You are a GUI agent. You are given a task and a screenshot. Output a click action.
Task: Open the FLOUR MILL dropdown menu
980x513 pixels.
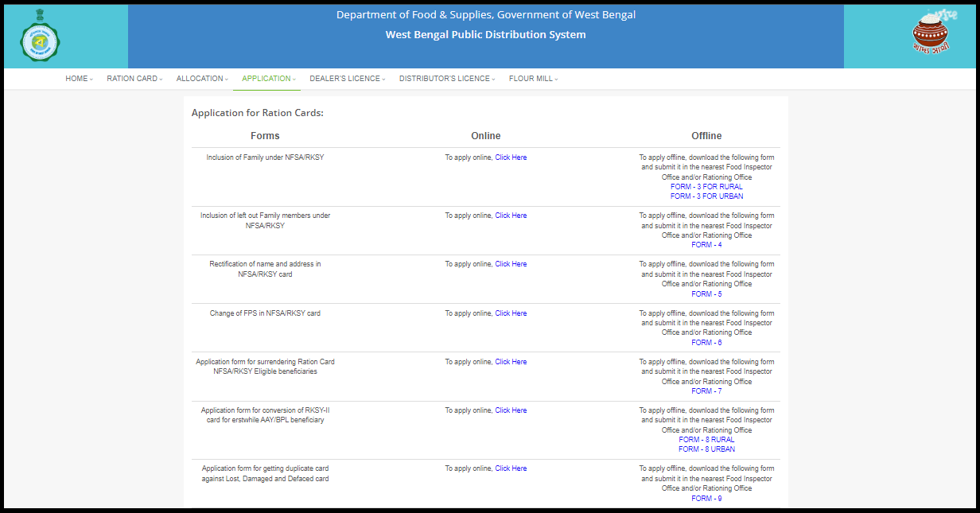click(534, 79)
